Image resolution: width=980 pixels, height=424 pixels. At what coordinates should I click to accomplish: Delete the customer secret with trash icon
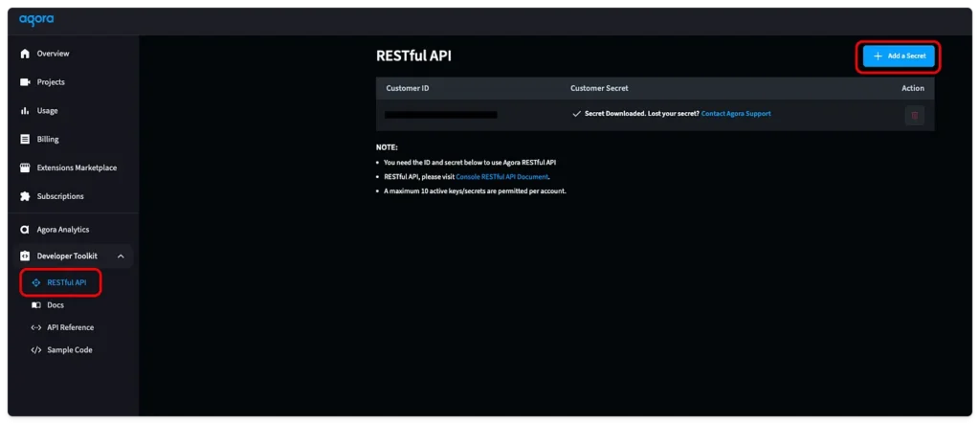tap(914, 115)
